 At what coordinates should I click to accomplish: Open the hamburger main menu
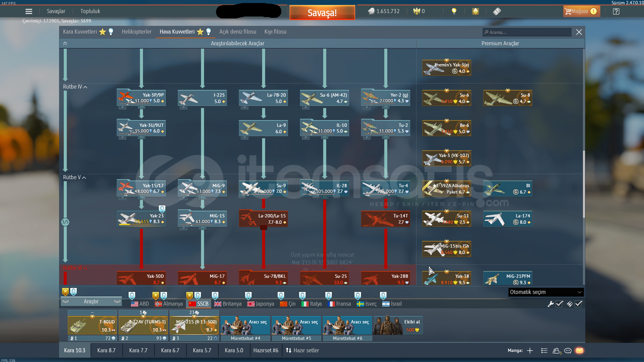(x=29, y=11)
